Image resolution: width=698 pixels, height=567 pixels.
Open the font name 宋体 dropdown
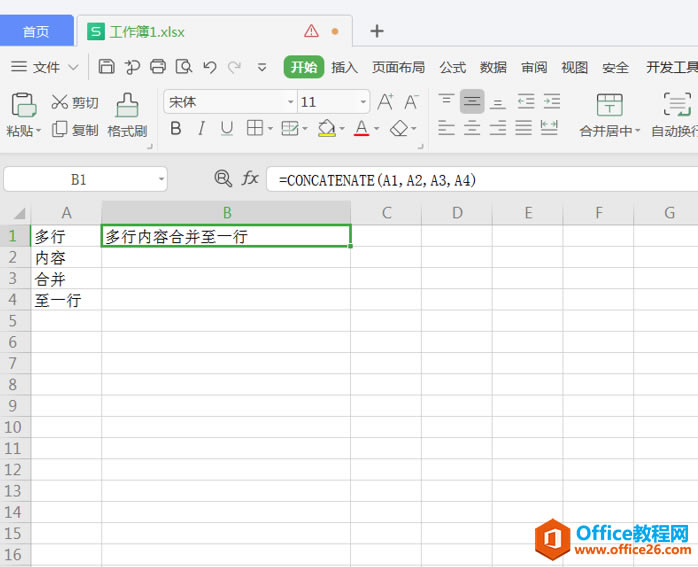291,102
